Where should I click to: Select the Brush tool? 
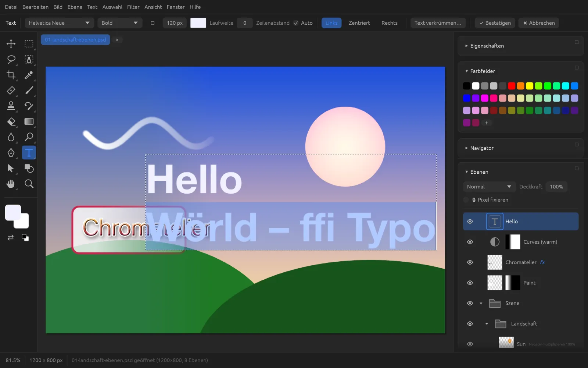29,91
